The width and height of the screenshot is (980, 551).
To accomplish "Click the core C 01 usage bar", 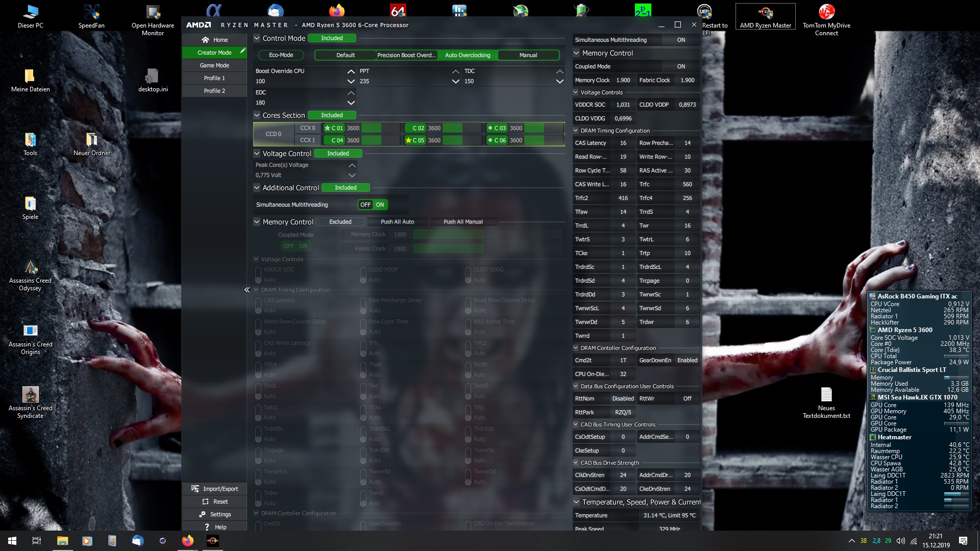I will click(380, 128).
